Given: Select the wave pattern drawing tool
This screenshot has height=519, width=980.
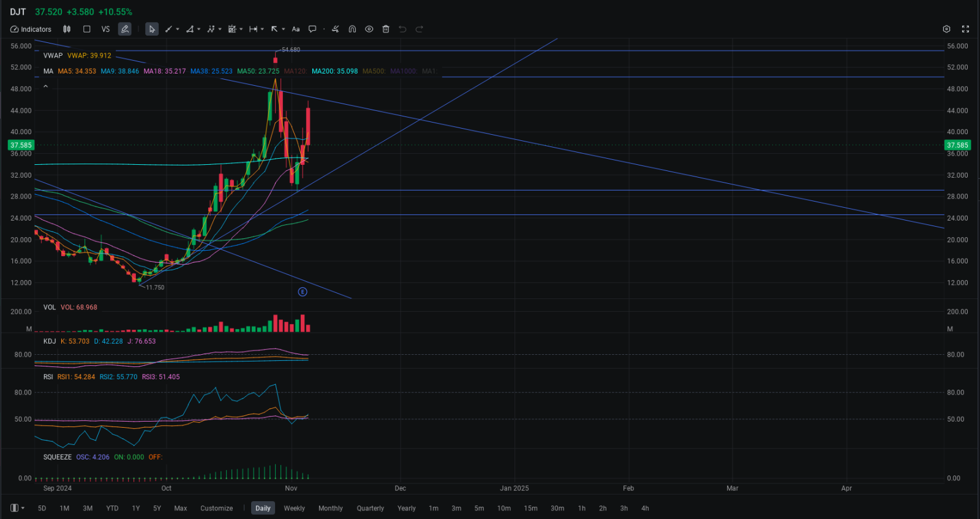Looking at the screenshot, I should (x=211, y=29).
